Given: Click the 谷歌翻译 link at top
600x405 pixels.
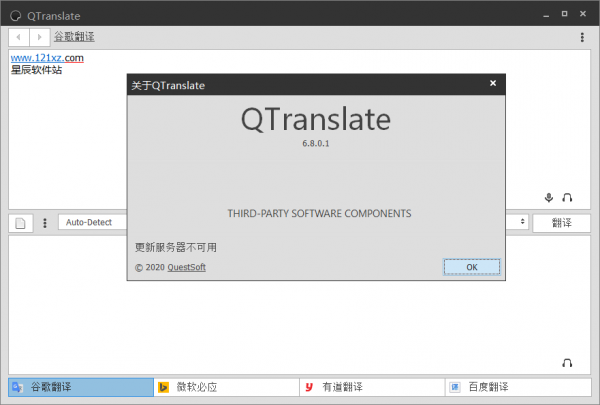Looking at the screenshot, I should point(74,37).
